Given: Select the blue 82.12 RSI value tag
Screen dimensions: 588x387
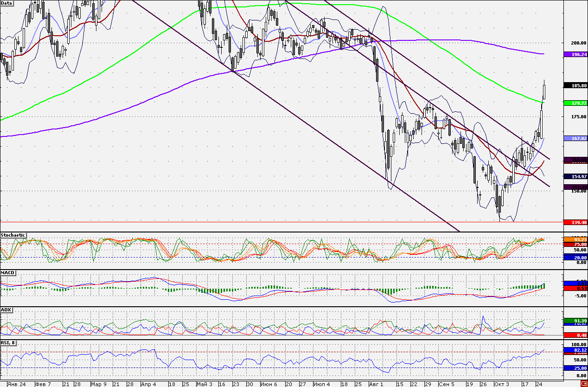Looking at the screenshot, I should click(x=575, y=350).
